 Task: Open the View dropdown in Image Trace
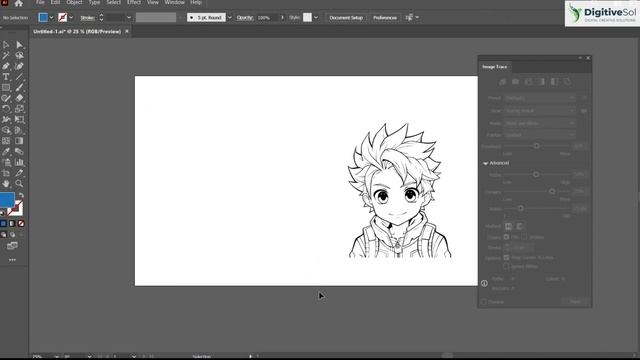pos(540,111)
